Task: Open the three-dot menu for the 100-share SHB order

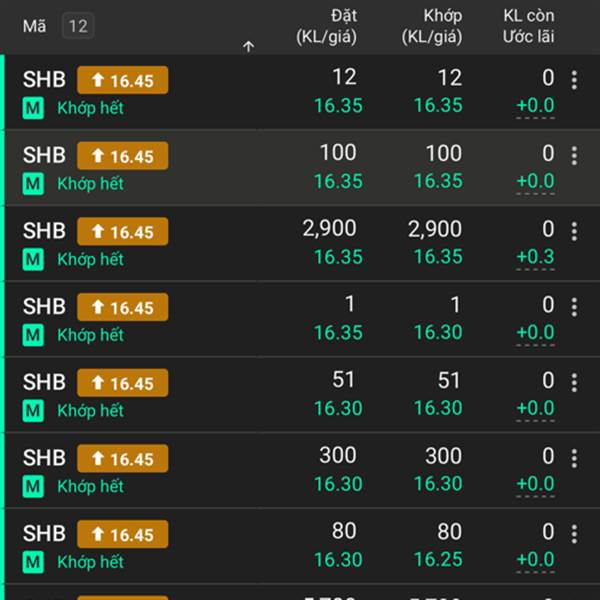Action: point(574,155)
